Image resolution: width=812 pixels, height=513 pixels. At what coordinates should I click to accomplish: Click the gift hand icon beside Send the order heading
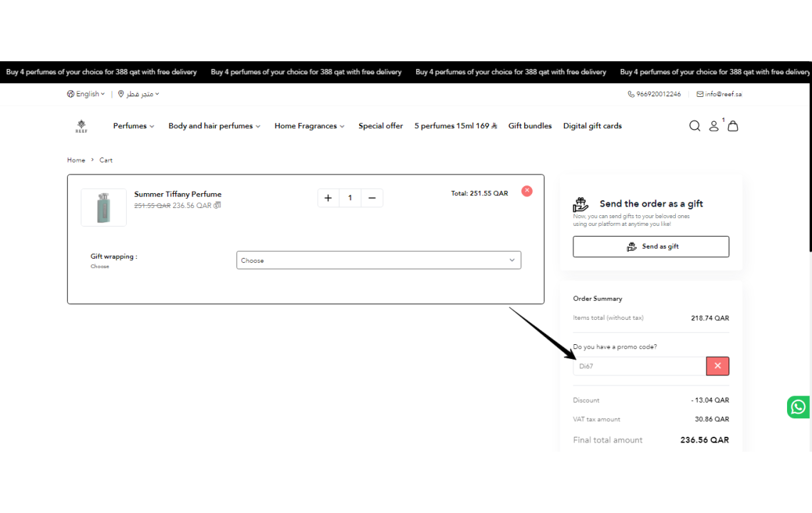[581, 204]
